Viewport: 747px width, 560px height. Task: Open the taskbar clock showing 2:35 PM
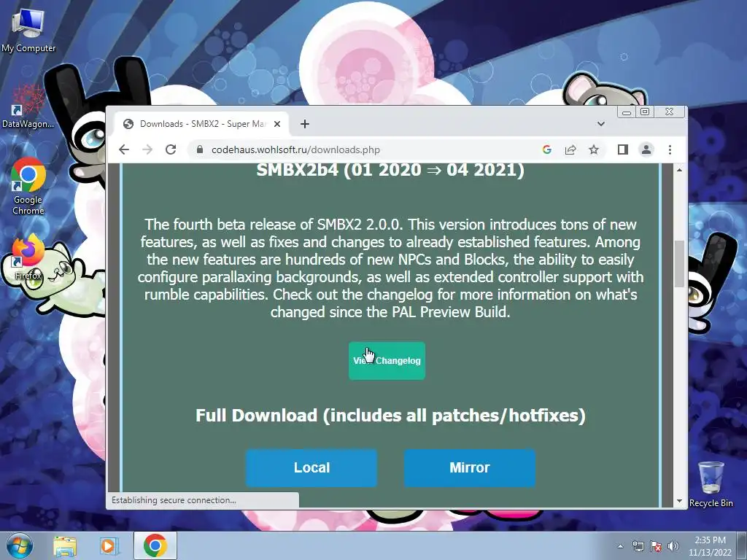click(x=710, y=546)
